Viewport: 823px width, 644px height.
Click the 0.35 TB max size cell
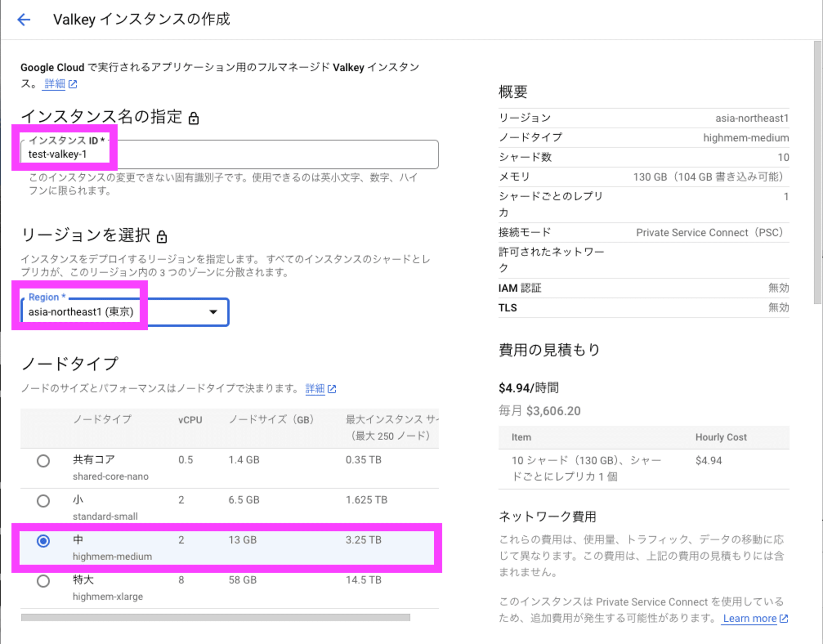(363, 460)
